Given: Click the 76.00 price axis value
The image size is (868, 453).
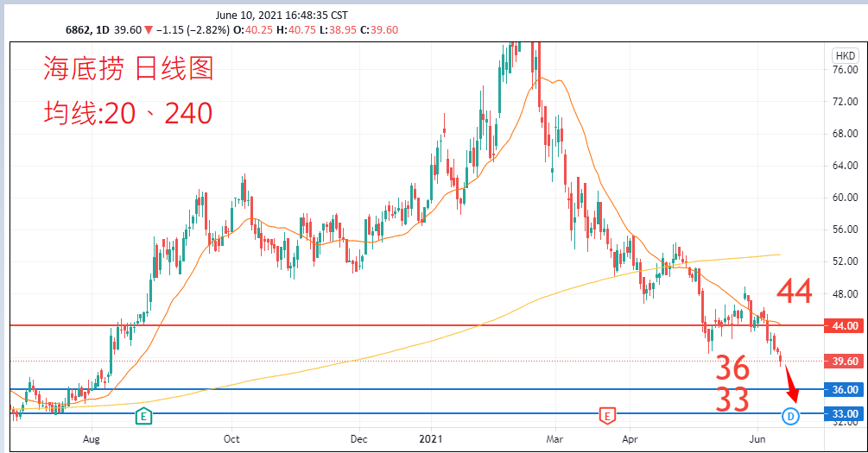Looking at the screenshot, I should (846, 70).
